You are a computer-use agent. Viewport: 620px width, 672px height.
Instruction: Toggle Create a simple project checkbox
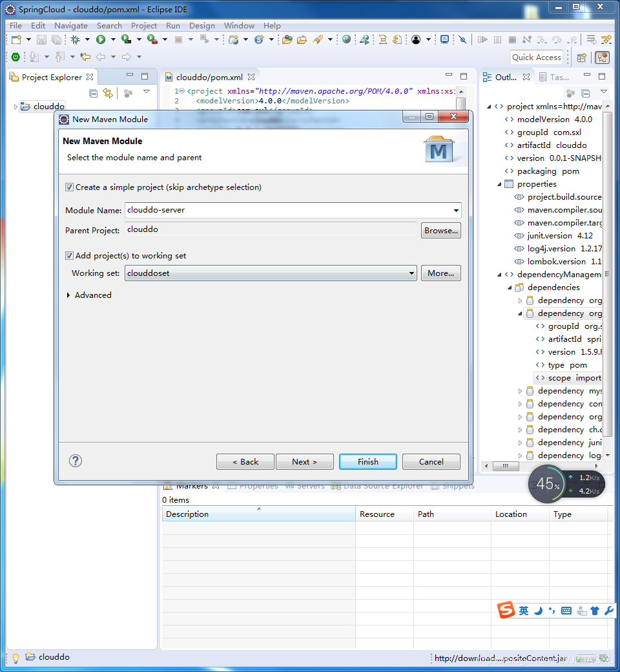69,187
